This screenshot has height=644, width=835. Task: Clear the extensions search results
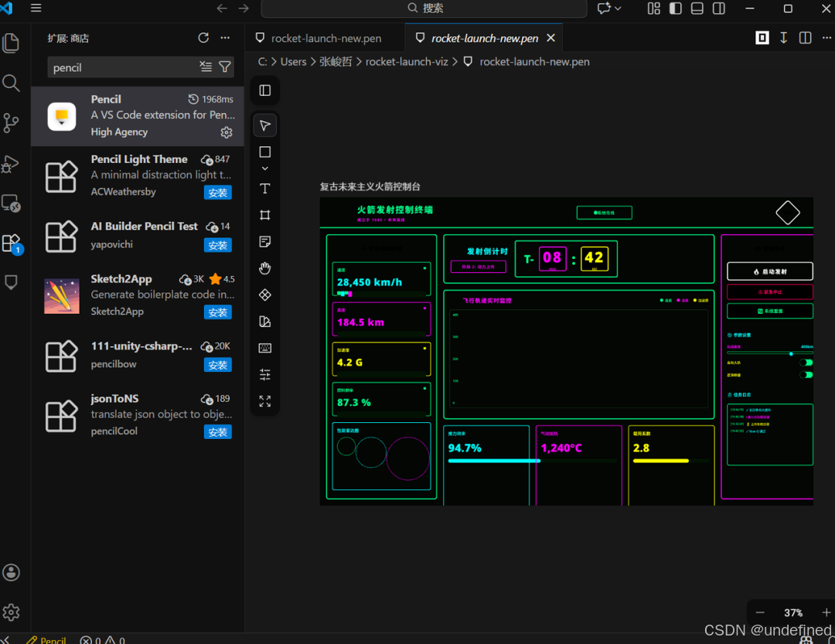click(x=206, y=66)
